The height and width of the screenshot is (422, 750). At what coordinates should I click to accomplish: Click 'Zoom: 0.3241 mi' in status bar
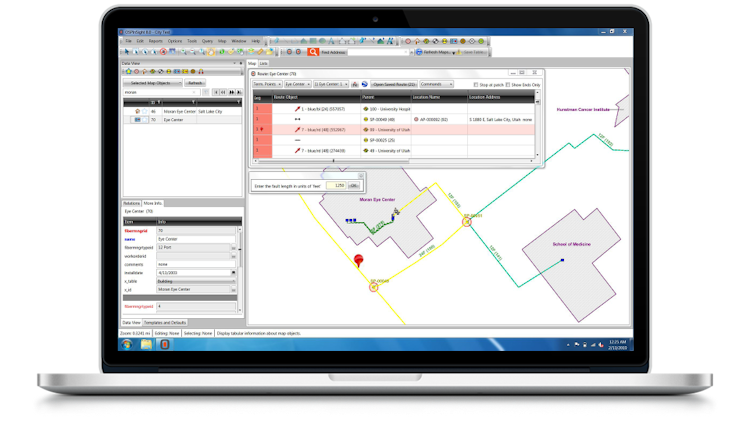(135, 333)
